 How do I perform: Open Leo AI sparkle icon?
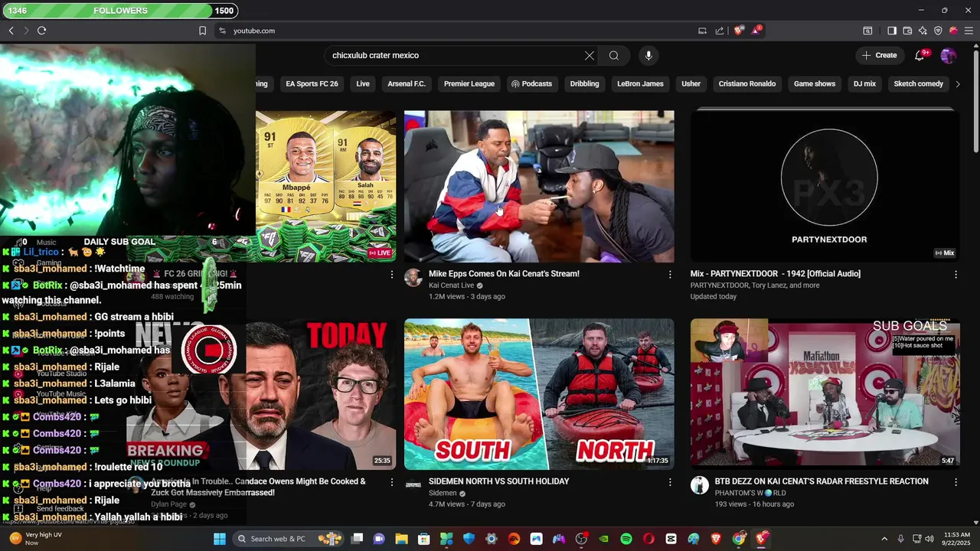click(923, 31)
